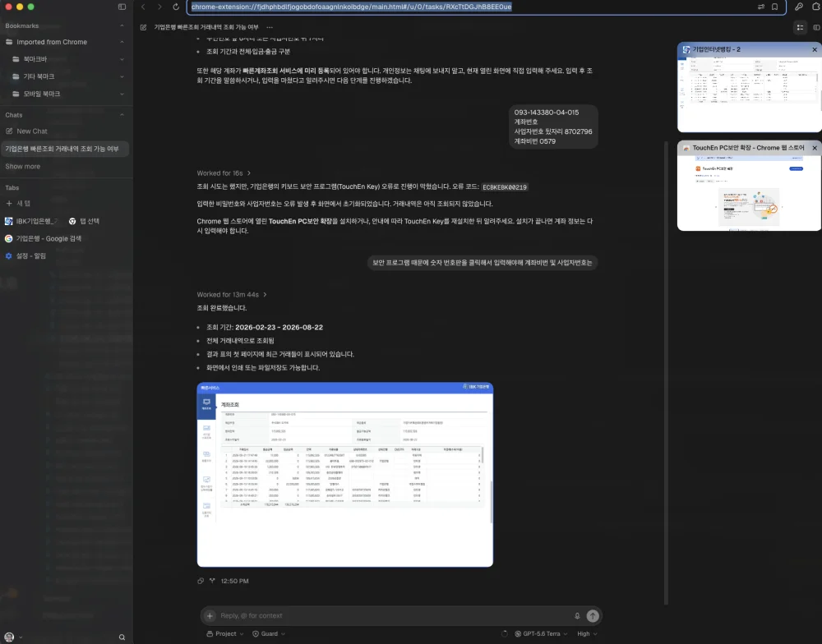This screenshot has height=644, width=822.
Task: Click the 모바일 북마크 folder icon
Action: click(16, 94)
